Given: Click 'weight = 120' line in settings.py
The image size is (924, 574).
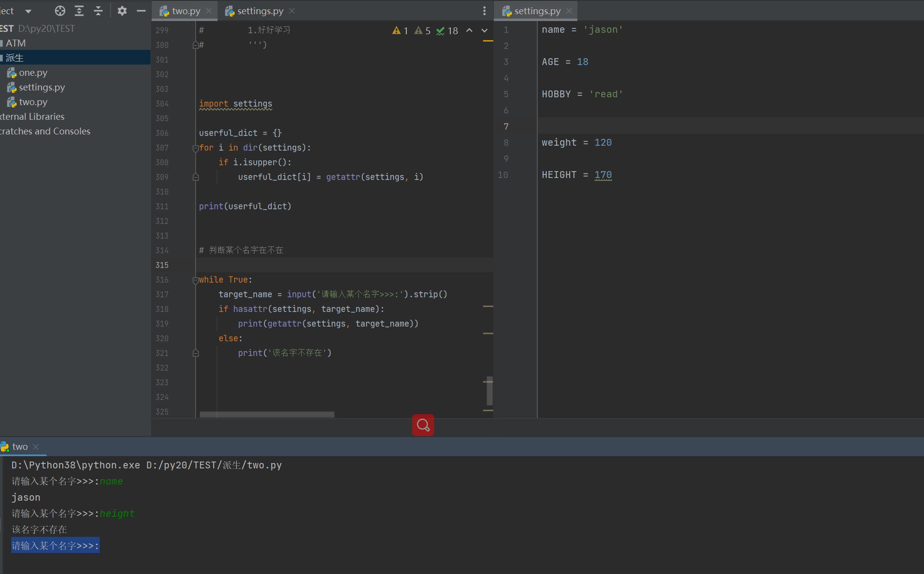Looking at the screenshot, I should click(x=577, y=143).
